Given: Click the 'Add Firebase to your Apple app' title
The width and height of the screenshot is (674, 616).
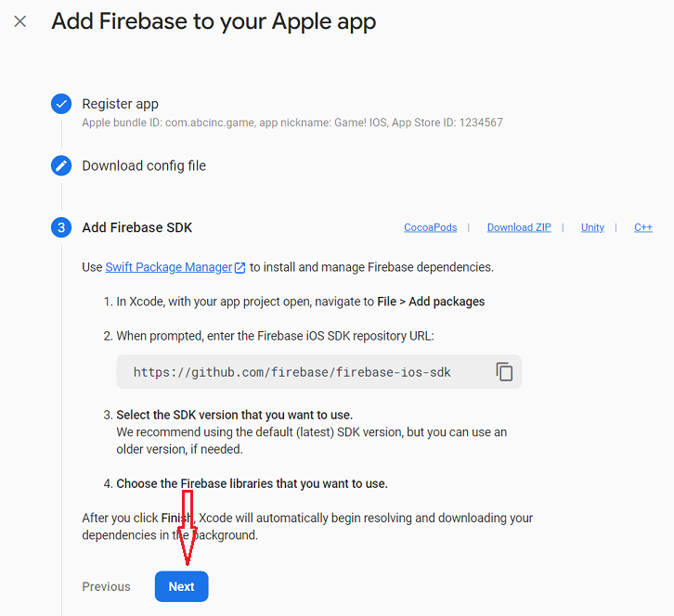Looking at the screenshot, I should click(x=214, y=21).
